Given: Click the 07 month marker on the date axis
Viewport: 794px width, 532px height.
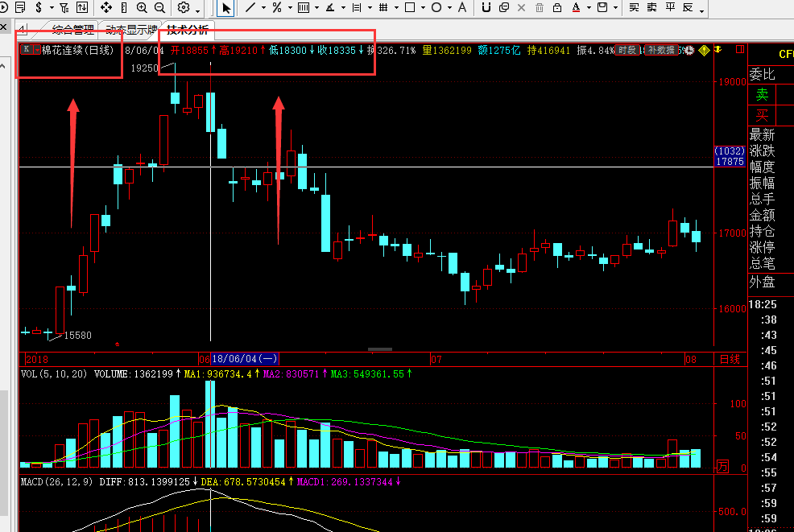Looking at the screenshot, I should 436,360.
